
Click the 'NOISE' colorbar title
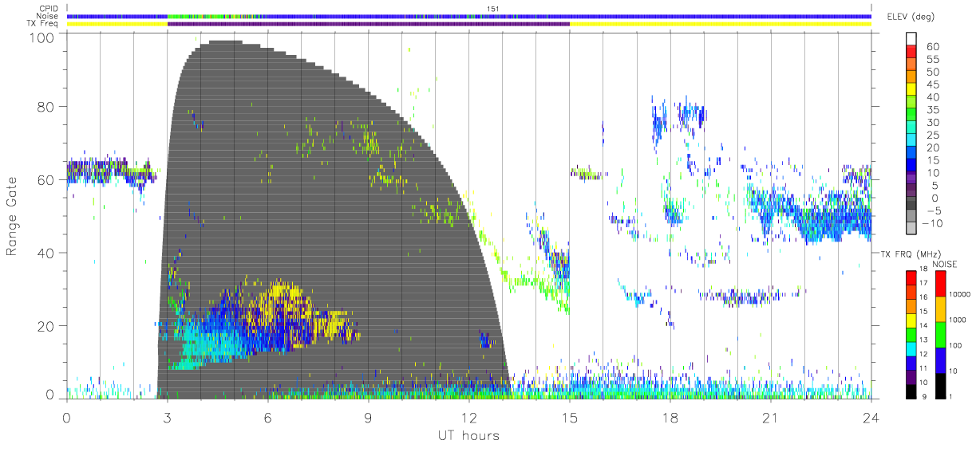(946, 264)
